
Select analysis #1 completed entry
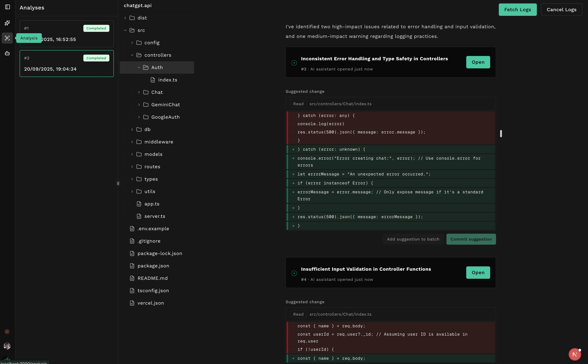coord(66,34)
